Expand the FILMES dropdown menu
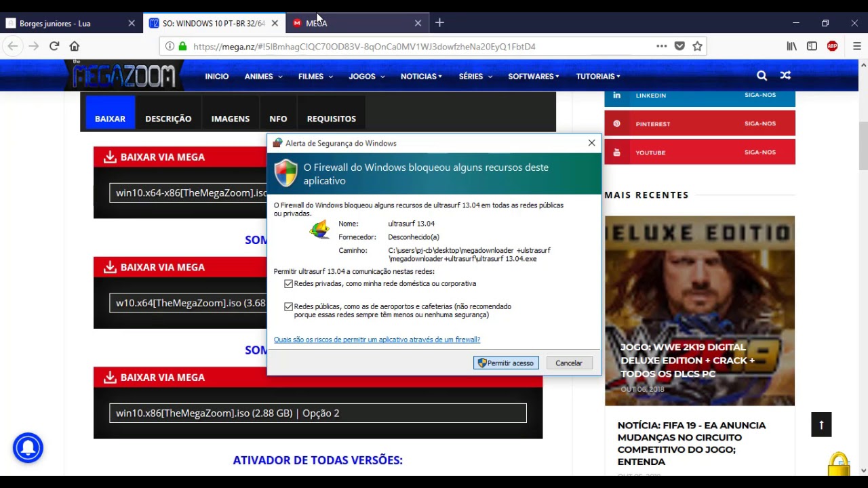This screenshot has width=868, height=488. point(315,77)
